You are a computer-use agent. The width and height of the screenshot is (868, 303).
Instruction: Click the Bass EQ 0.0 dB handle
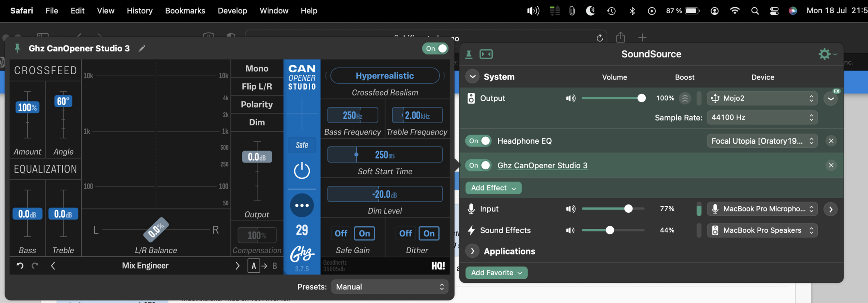tap(27, 214)
